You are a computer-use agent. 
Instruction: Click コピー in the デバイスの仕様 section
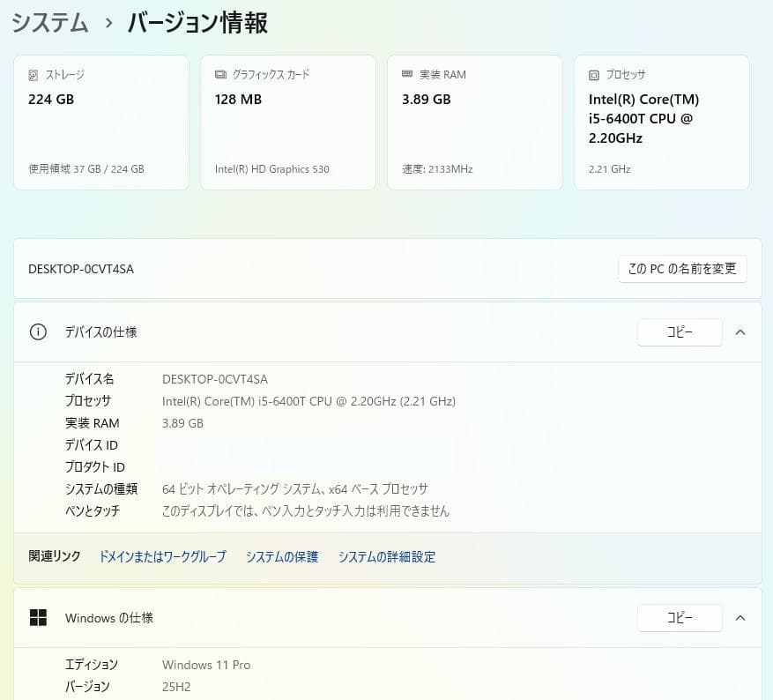(x=680, y=332)
